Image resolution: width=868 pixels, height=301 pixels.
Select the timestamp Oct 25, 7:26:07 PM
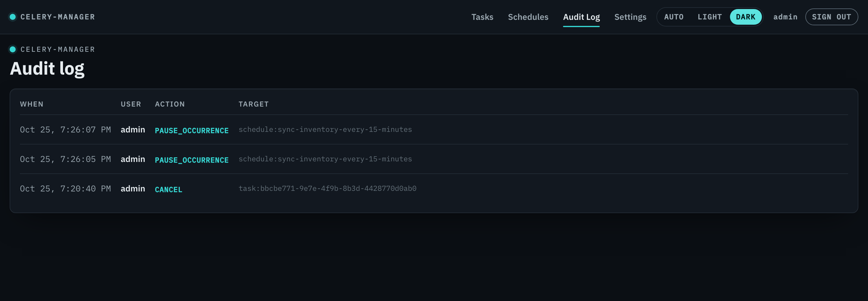click(65, 130)
